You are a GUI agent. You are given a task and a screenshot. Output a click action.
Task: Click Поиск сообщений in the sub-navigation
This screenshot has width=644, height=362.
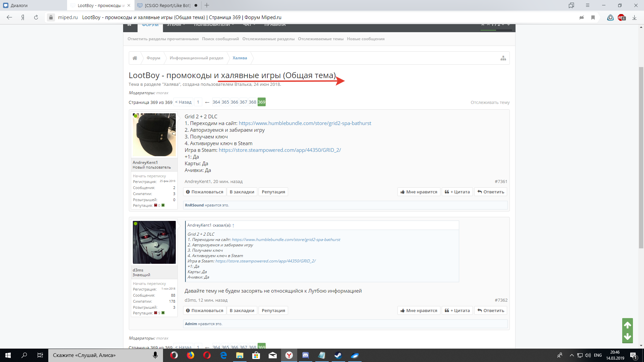coord(220,39)
